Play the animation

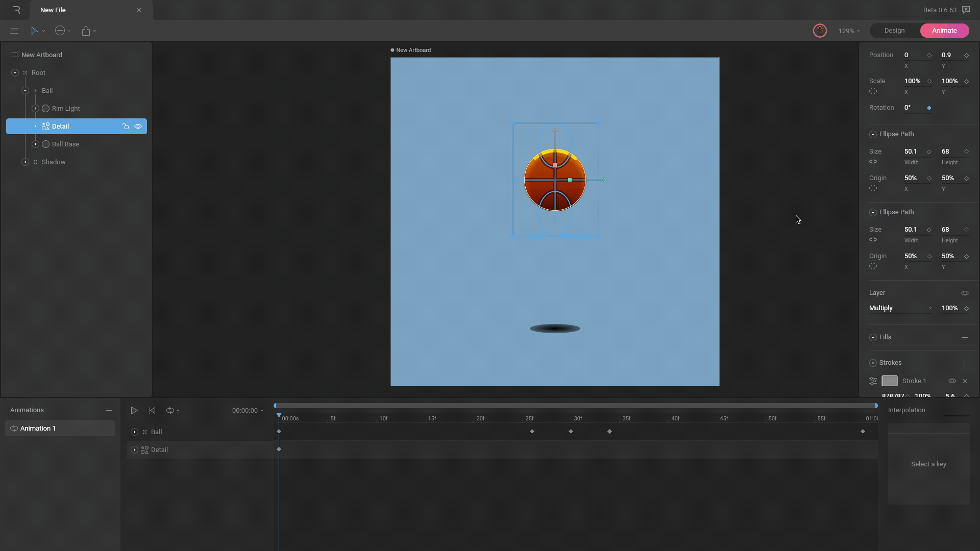[134, 410]
